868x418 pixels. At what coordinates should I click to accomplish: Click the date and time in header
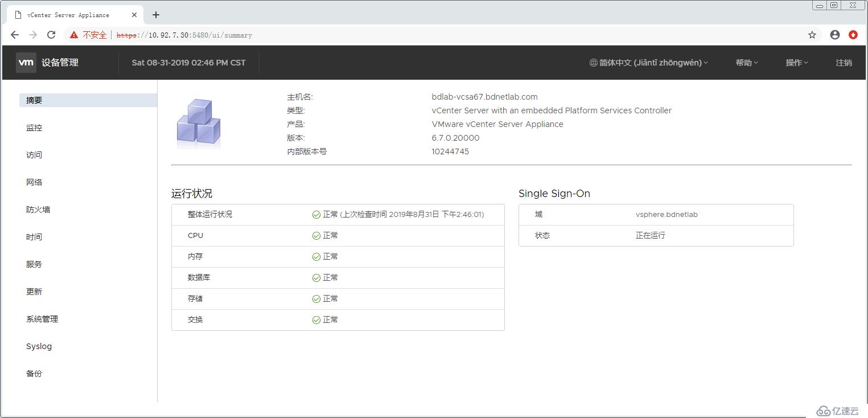pos(189,63)
